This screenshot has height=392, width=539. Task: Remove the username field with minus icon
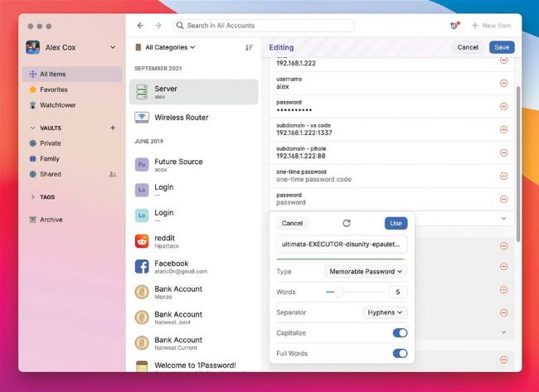(503, 83)
